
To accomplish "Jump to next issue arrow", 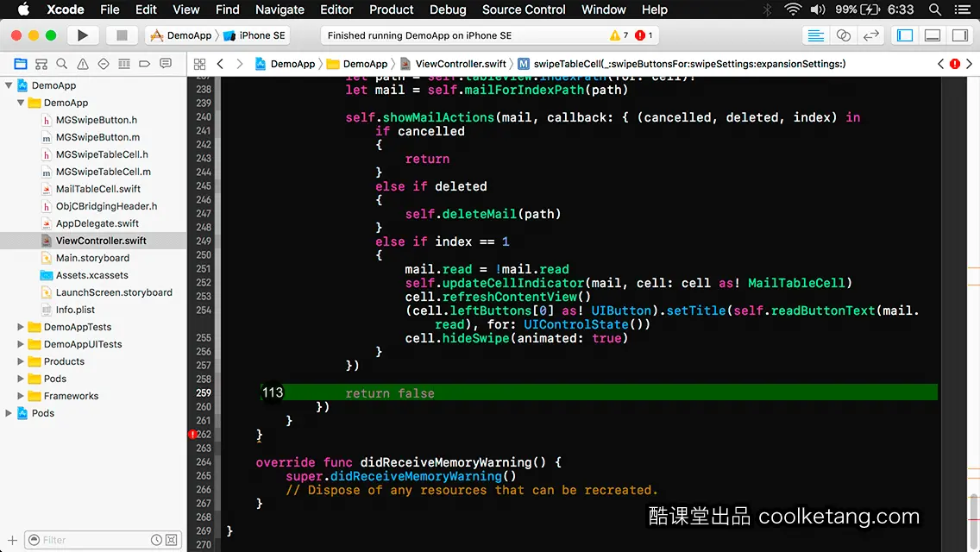I will 970,64.
